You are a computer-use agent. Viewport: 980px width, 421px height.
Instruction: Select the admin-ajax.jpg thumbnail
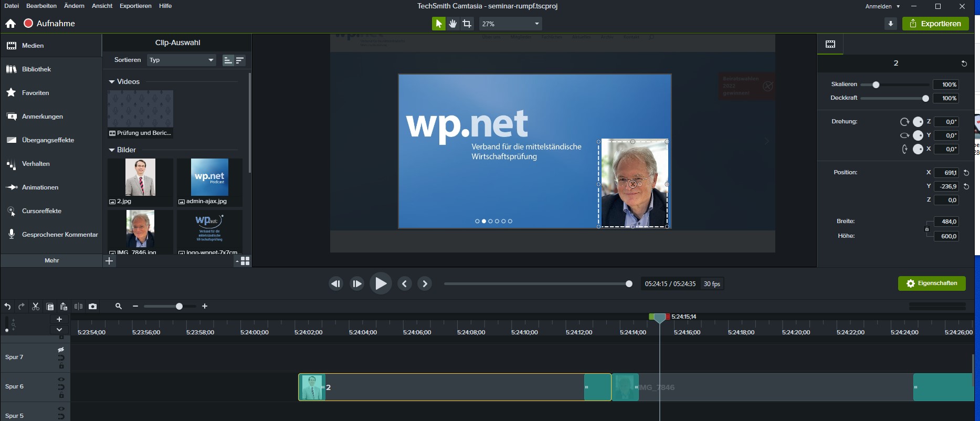click(209, 177)
